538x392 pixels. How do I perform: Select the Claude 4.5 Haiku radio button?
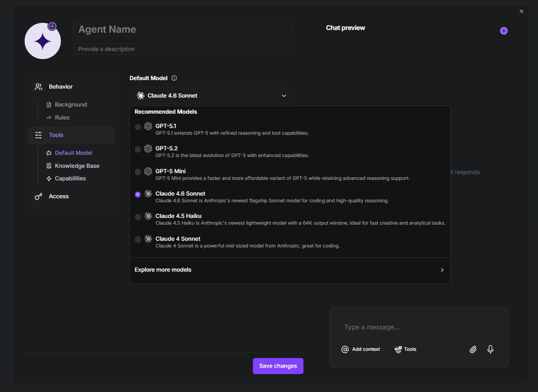click(x=138, y=217)
